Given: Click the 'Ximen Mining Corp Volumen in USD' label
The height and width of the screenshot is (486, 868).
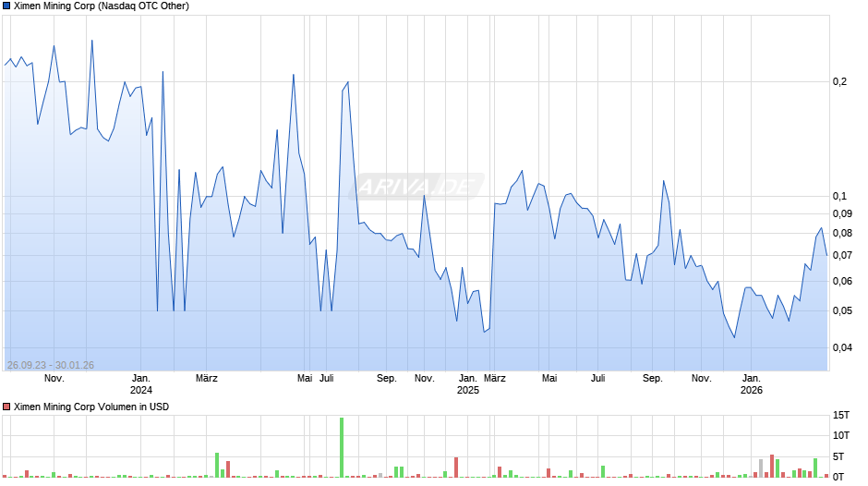Looking at the screenshot, I should tap(91, 407).
